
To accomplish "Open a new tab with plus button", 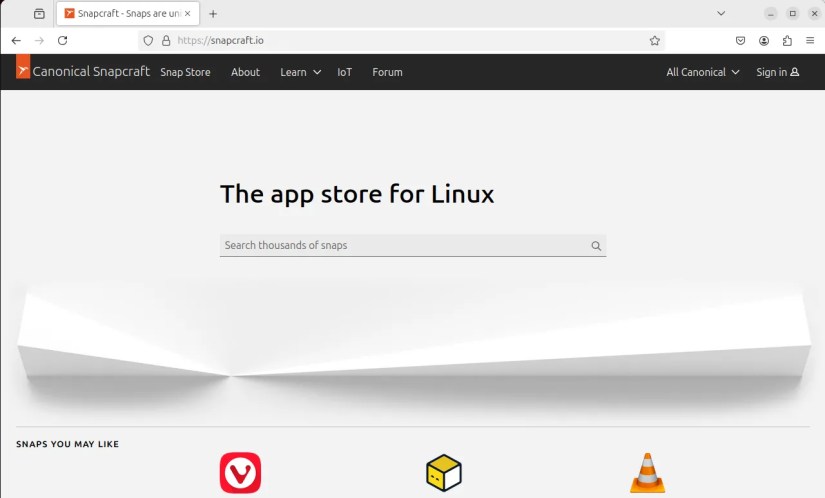I will 213,14.
